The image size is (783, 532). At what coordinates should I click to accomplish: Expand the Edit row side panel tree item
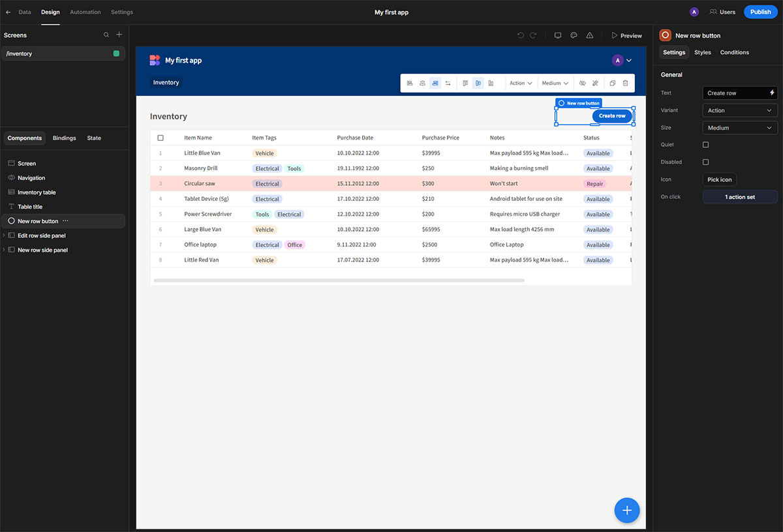(4, 235)
